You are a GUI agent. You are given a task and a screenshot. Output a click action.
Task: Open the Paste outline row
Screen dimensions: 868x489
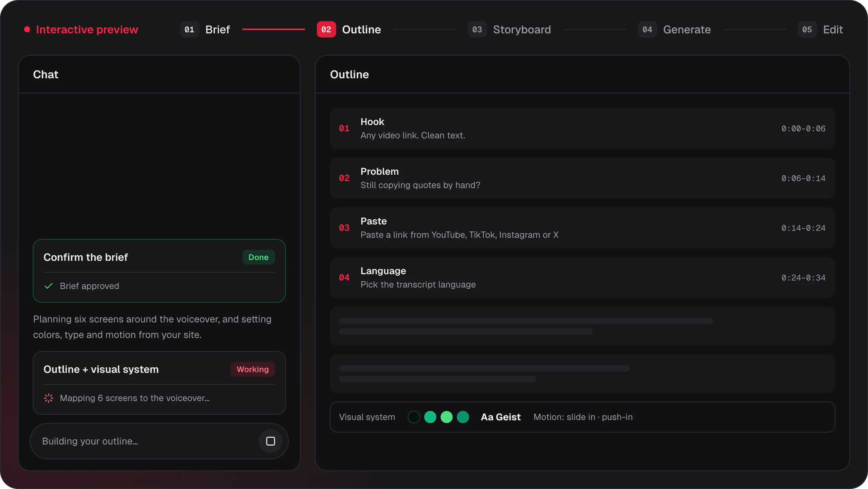582,228
